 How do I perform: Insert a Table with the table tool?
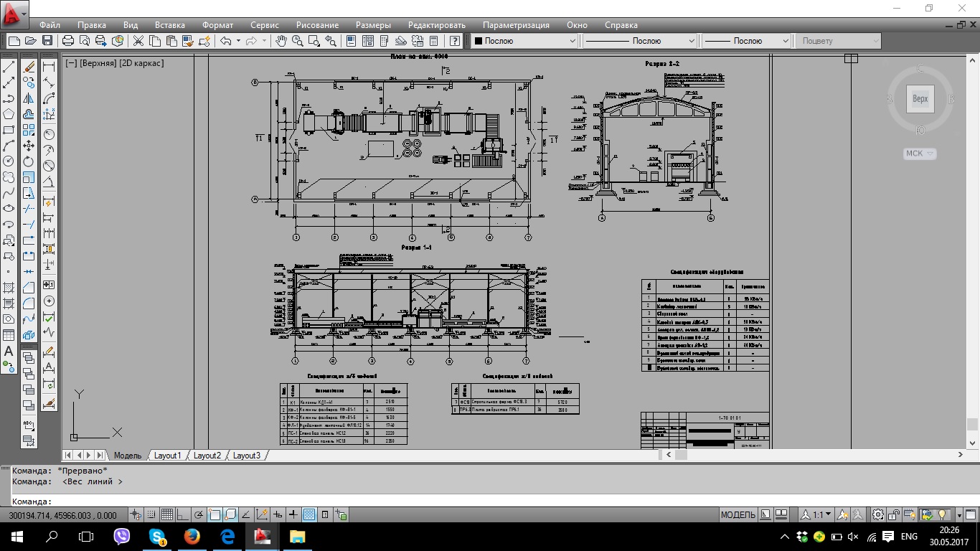pos(9,335)
